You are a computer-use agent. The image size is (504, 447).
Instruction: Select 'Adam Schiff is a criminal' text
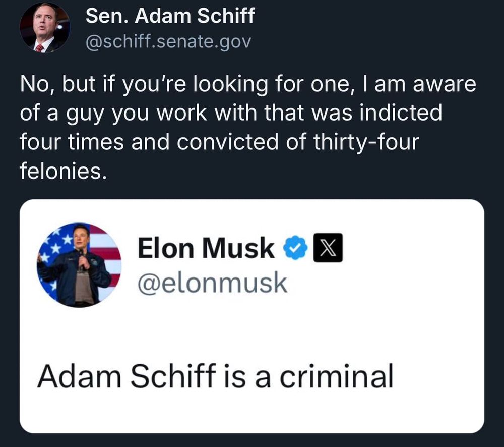click(x=214, y=376)
